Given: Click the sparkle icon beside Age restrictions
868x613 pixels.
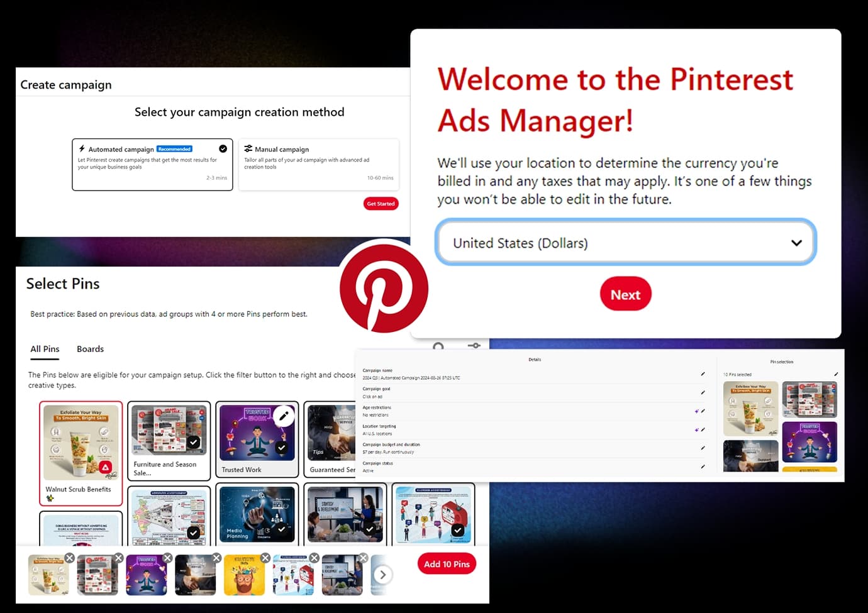Looking at the screenshot, I should click(x=696, y=411).
